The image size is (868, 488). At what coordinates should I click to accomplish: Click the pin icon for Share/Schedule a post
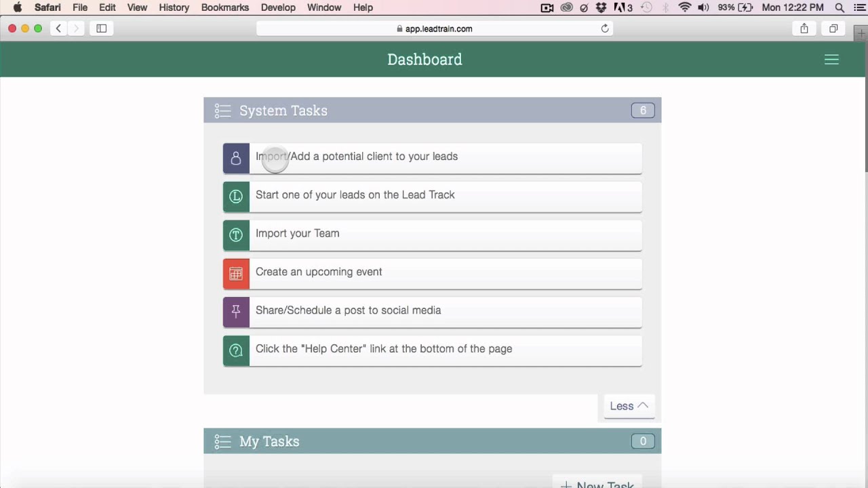pyautogui.click(x=236, y=312)
